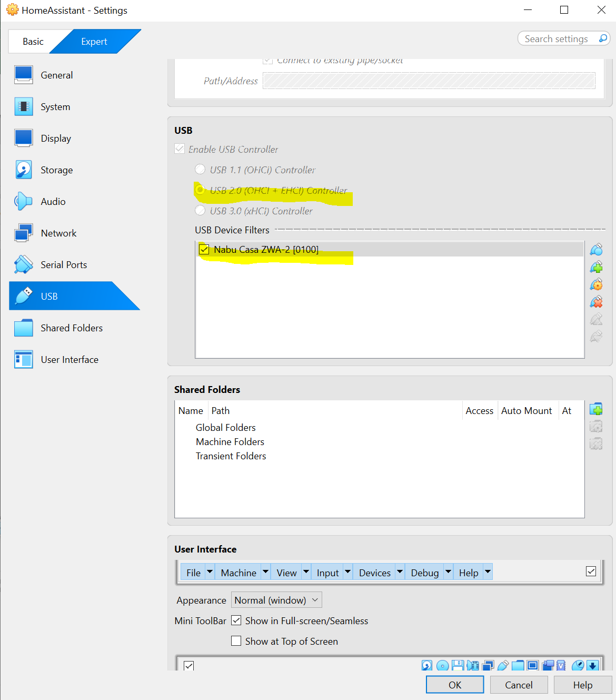
Task: Click mouse integration status indicator
Action: (578, 666)
